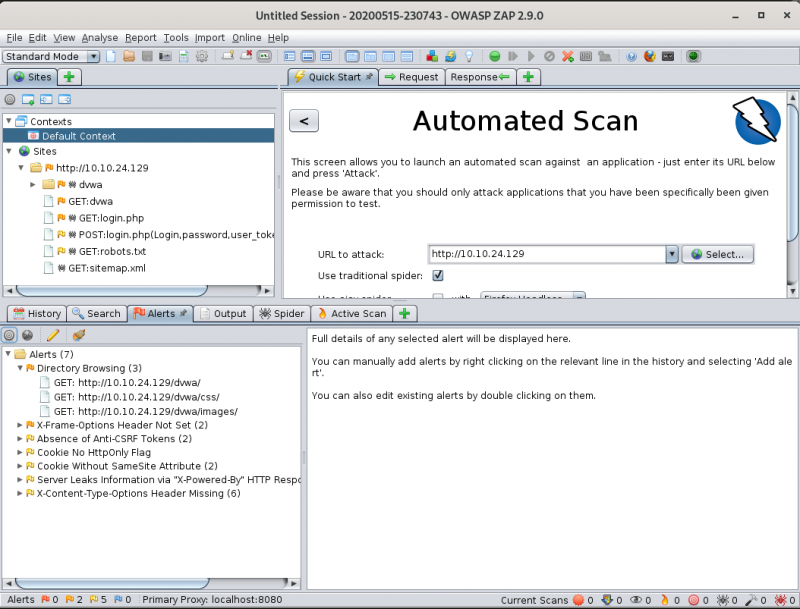This screenshot has height=609, width=800.
Task: Open session with the folder toolbar icon
Action: (129, 57)
